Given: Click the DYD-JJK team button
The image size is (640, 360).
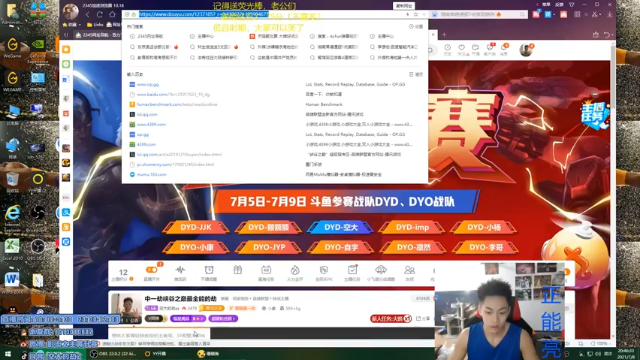Looking at the screenshot, I should [196, 227].
